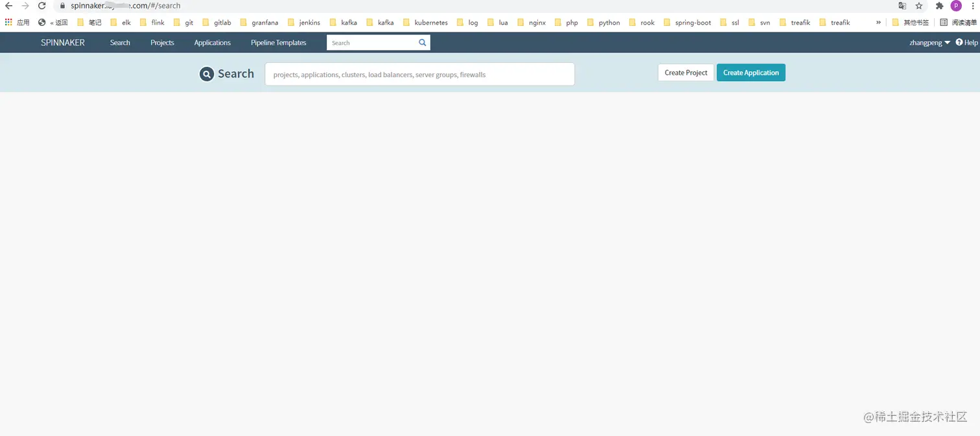Open the log bookmark folder
This screenshot has width=980, height=436.
(467, 22)
